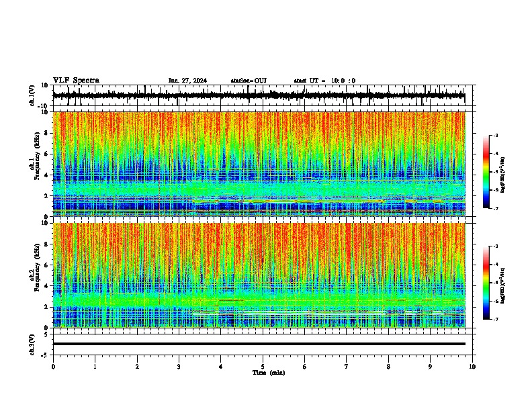Click the -5 tick on ch.3(V) axis
This screenshot has width=532, height=411.
[46, 355]
